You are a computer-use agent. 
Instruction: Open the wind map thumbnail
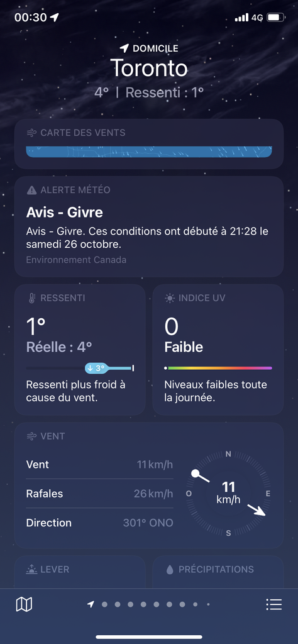[149, 152]
